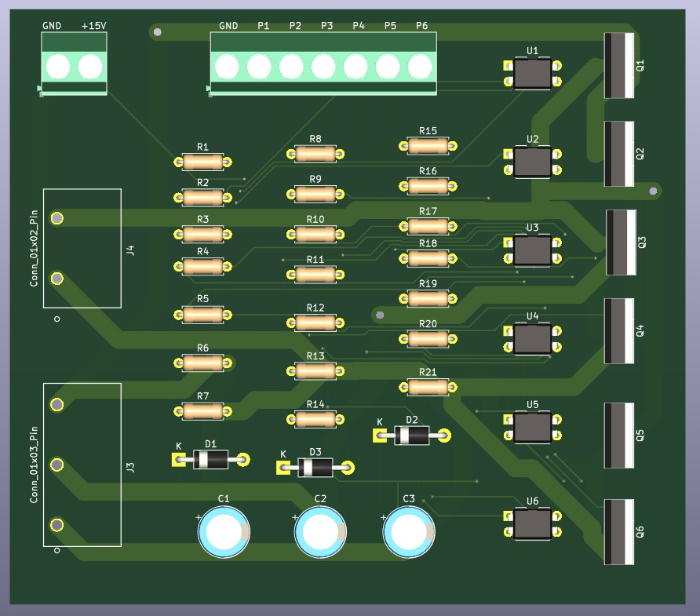Viewport: 700px width, 616px height.
Task: Select the P3 pad of the green terminal block
Action: click(323, 66)
